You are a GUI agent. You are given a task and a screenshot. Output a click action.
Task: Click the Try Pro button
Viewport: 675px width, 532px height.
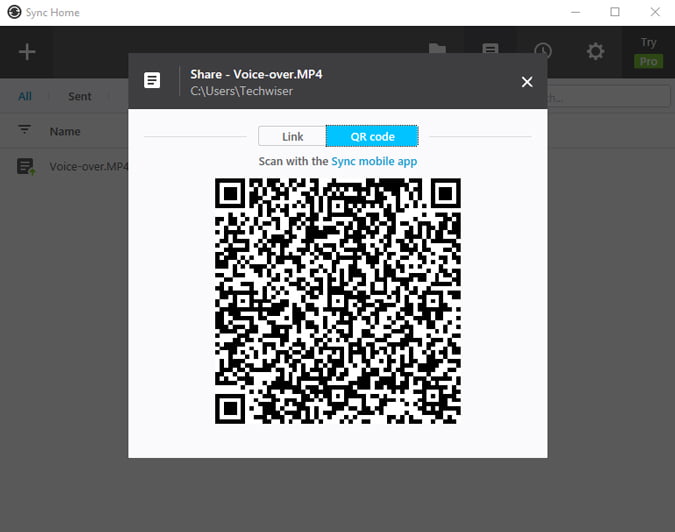coord(648,53)
